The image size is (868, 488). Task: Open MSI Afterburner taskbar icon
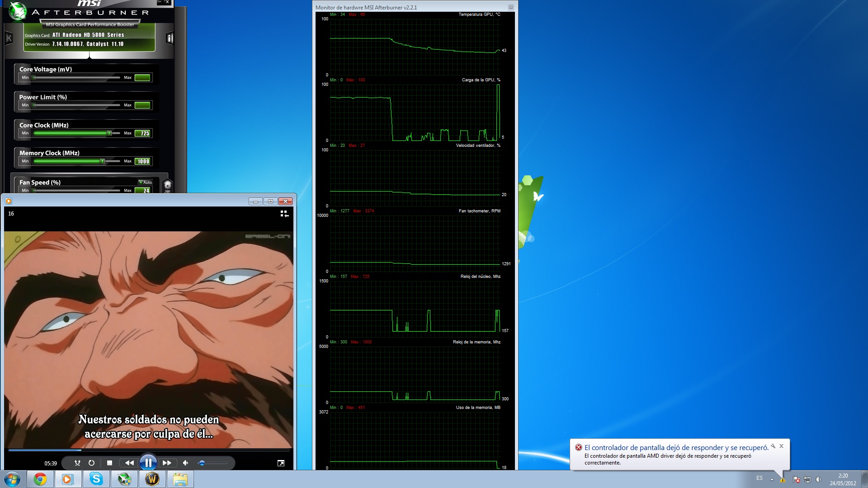click(124, 479)
